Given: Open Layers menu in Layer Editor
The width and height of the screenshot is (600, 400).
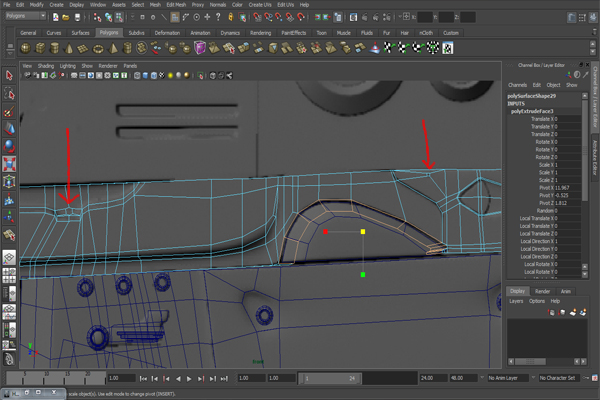Looking at the screenshot, I should click(x=516, y=301).
